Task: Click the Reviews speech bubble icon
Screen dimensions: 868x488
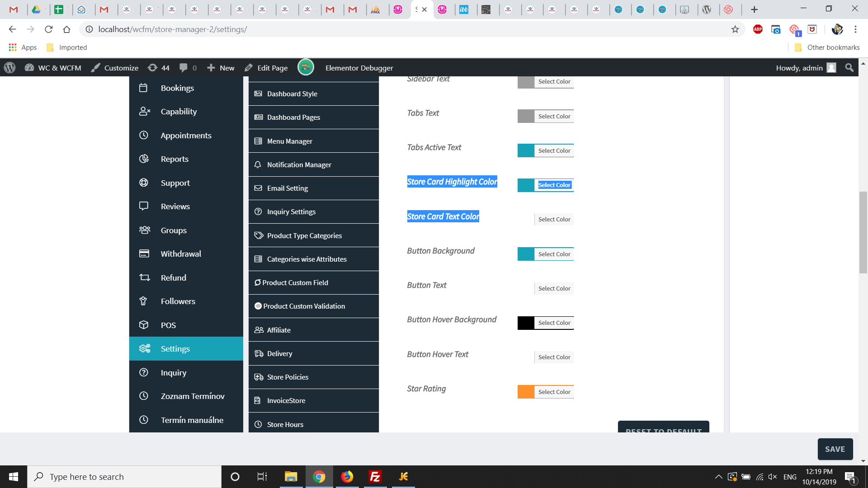Action: pyautogui.click(x=144, y=206)
